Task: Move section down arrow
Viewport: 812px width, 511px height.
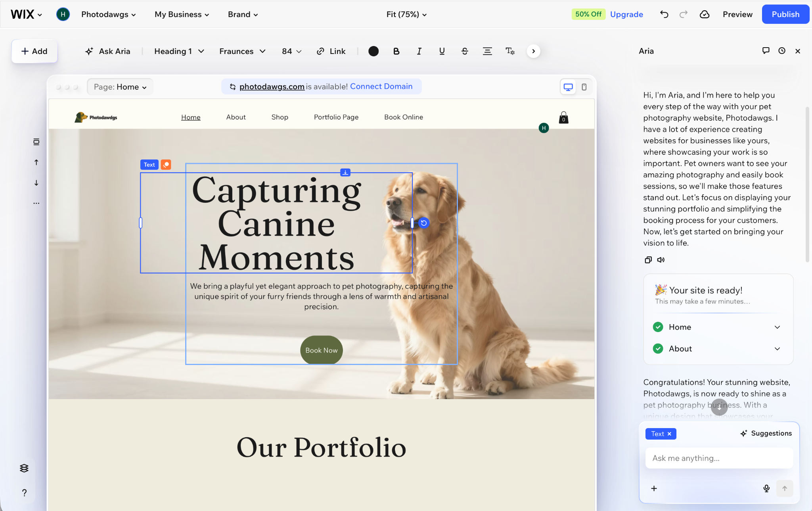Action: click(x=36, y=183)
